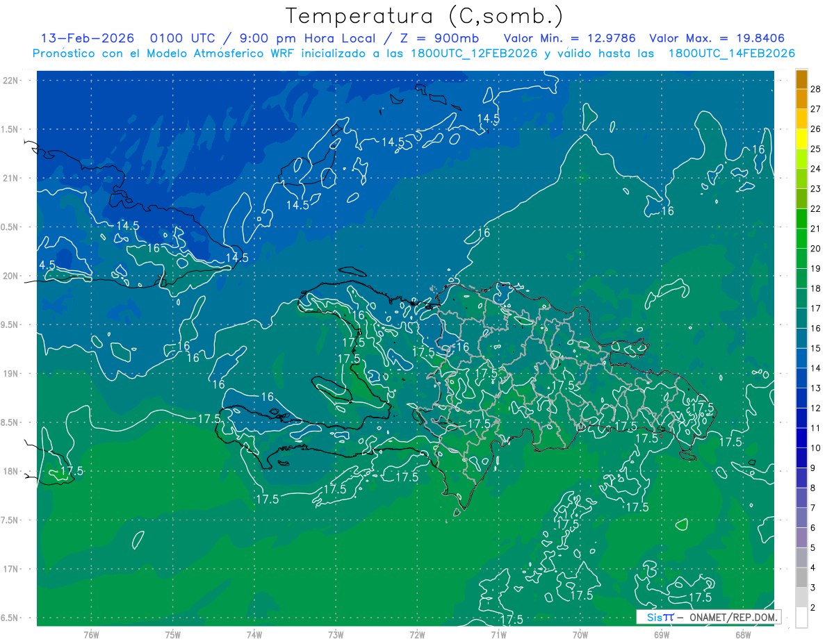Screen dimensions: 834x644
Task: Click the 17 label on the color scale
Action: [x=816, y=308]
